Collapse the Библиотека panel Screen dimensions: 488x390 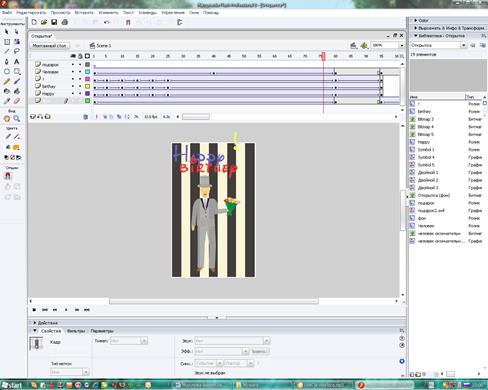coord(415,35)
